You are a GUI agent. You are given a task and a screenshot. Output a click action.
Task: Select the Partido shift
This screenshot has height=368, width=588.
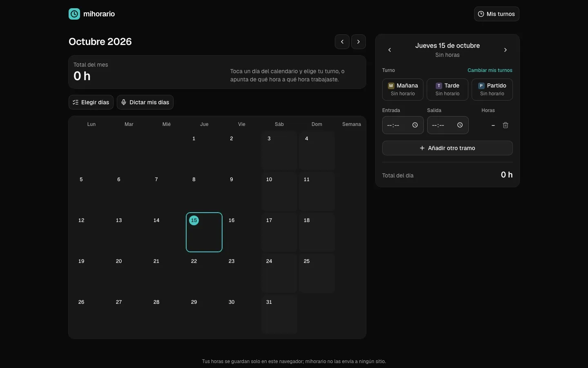coord(492,90)
